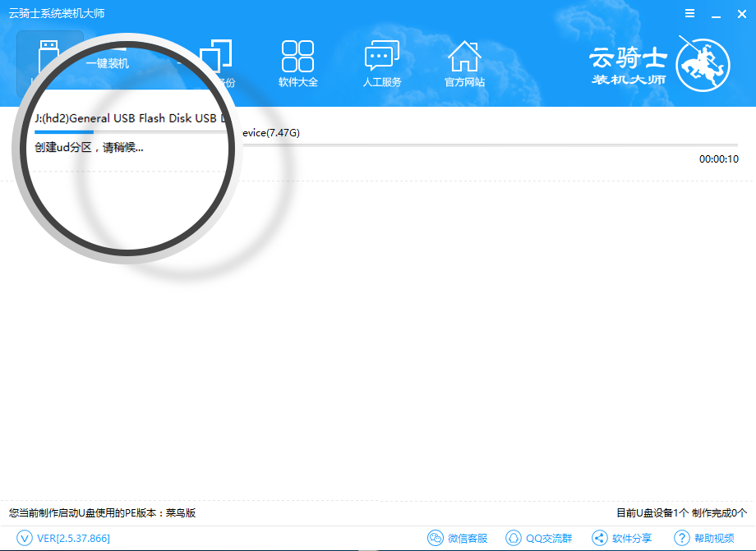Open the 软件大全 software library tab
This screenshot has height=551, width=756.
(298, 63)
